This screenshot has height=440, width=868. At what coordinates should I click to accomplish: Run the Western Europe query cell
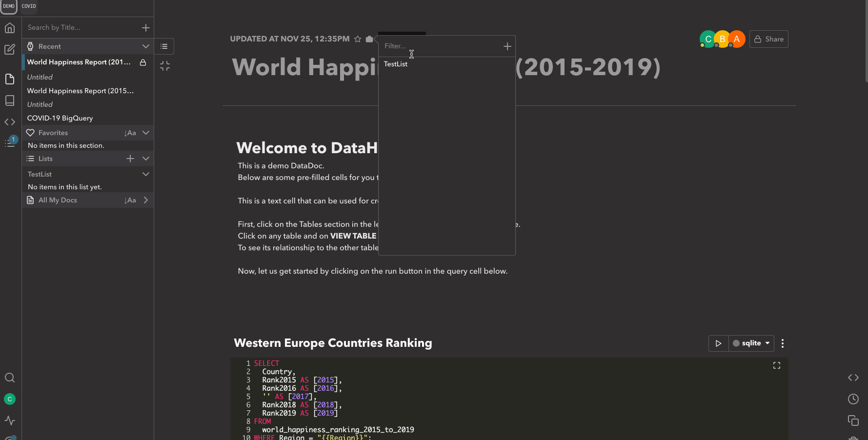[x=718, y=343]
